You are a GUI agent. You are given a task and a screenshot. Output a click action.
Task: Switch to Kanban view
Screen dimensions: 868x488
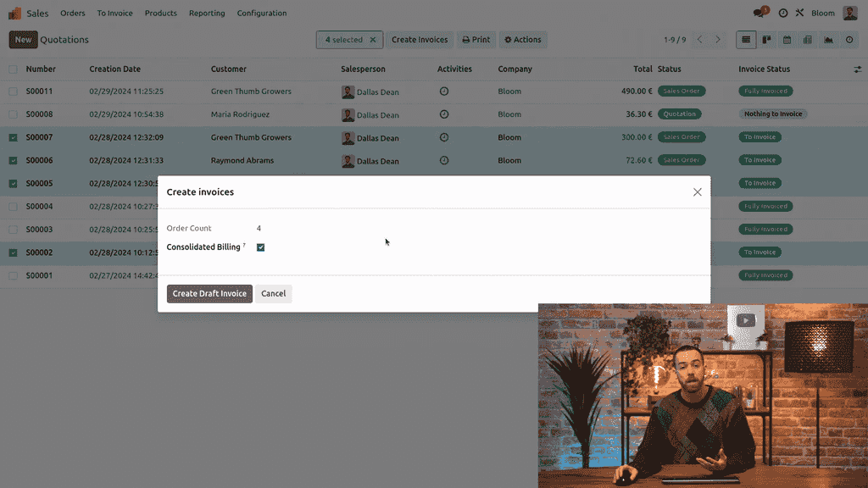click(766, 40)
